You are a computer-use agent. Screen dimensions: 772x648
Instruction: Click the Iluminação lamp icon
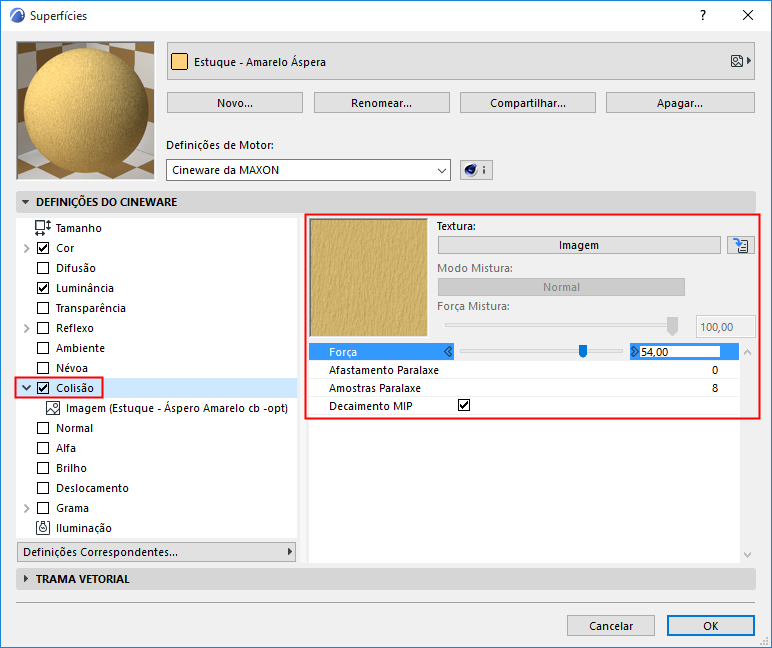[43, 528]
